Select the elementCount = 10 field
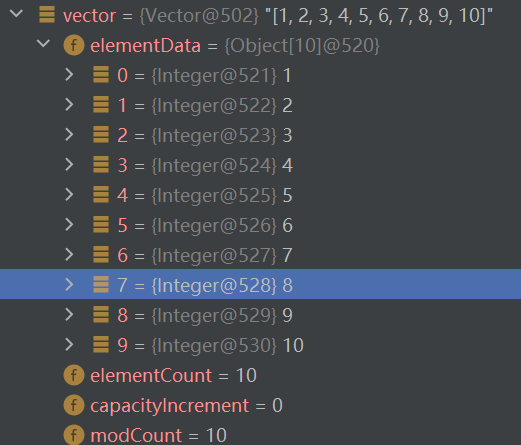 click(x=260, y=375)
